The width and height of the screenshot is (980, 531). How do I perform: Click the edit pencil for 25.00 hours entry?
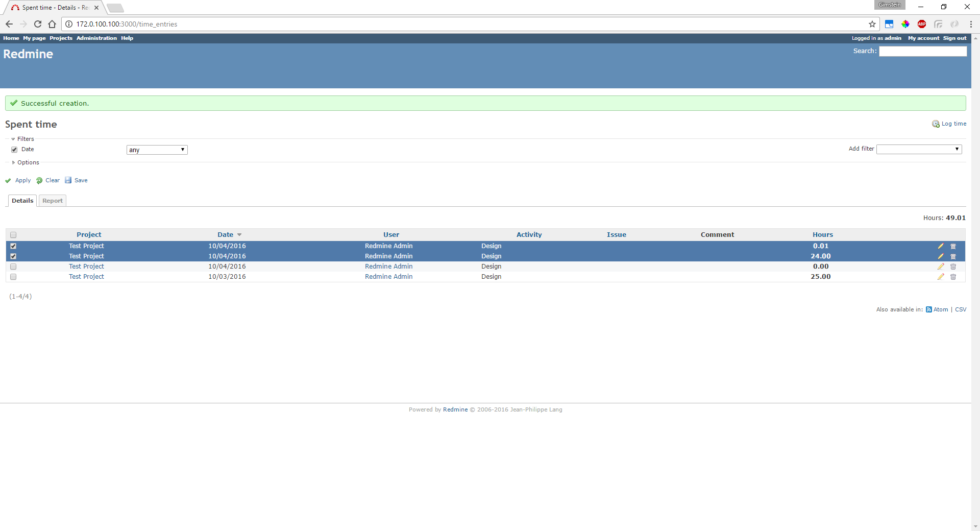pos(940,277)
